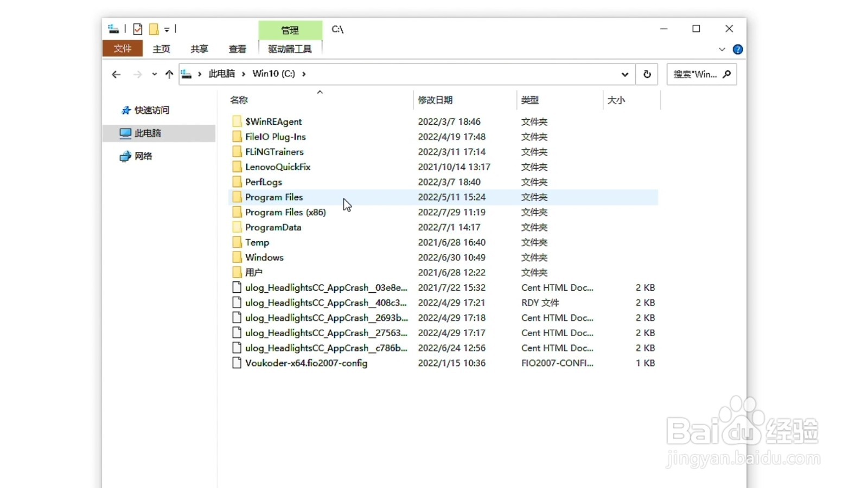This screenshot has height=488, width=868.
Task: Select the FLiNGTrainers folder icon
Action: click(x=237, y=152)
